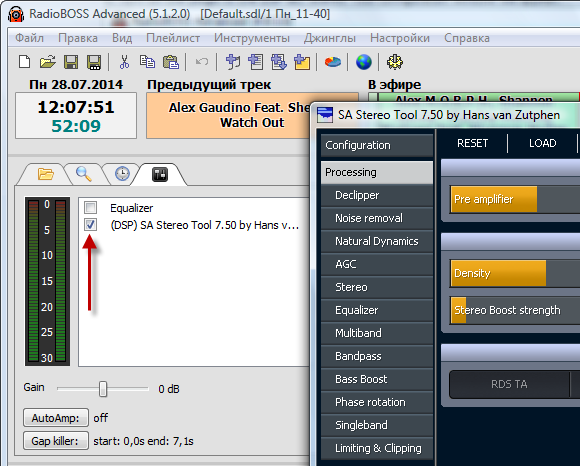Open the Правка menu
This screenshot has height=466, width=580.
(x=78, y=38)
